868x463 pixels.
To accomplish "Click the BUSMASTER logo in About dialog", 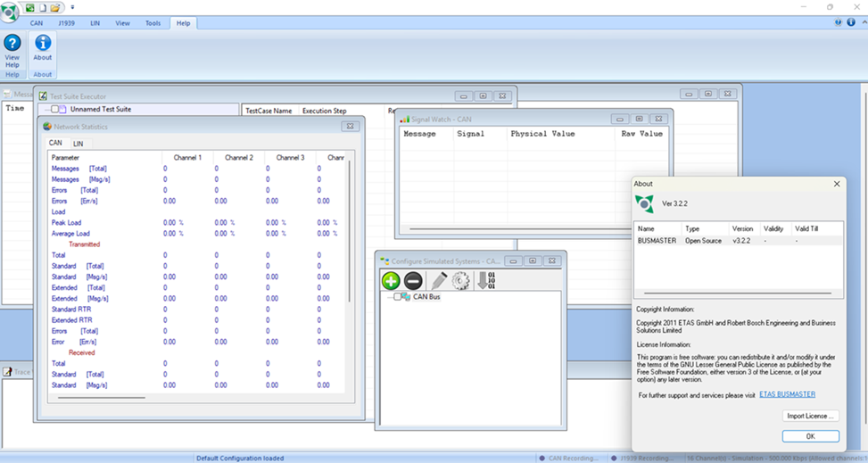I will click(x=644, y=203).
